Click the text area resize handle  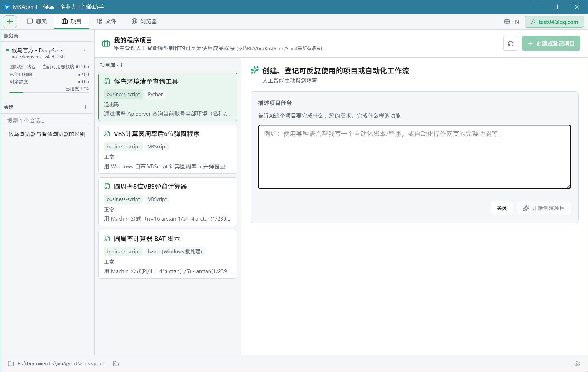coord(568,187)
